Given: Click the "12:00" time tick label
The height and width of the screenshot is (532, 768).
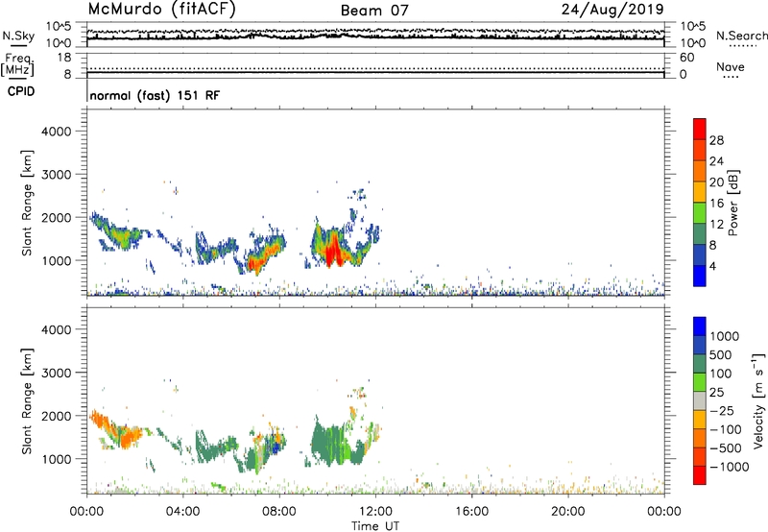Looking at the screenshot, I should [375, 512].
